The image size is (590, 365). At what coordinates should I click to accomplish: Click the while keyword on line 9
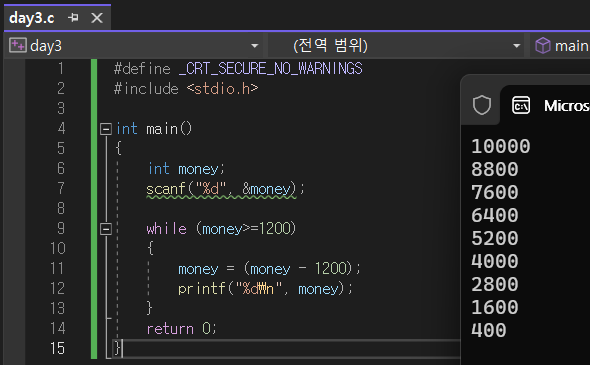point(166,229)
